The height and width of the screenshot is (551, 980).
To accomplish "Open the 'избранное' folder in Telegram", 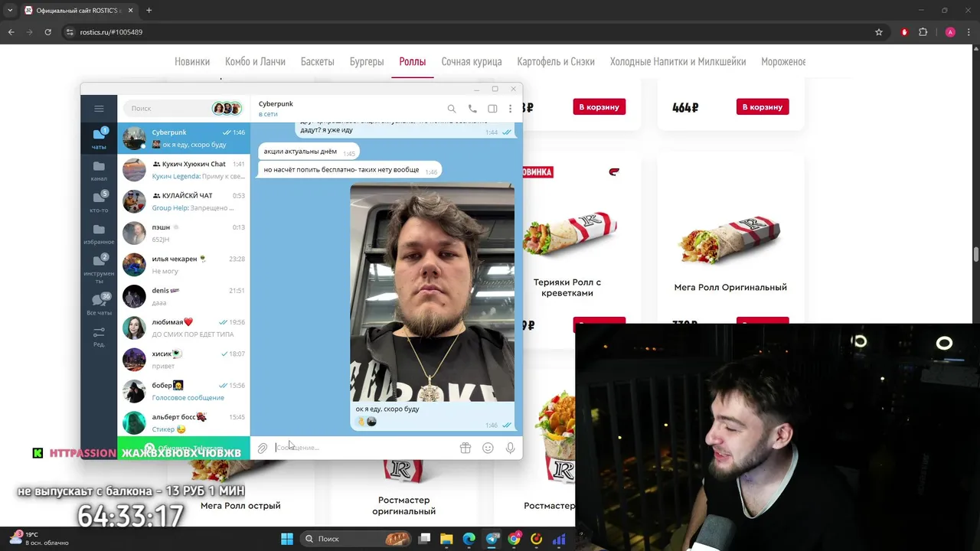I will pos(99,233).
